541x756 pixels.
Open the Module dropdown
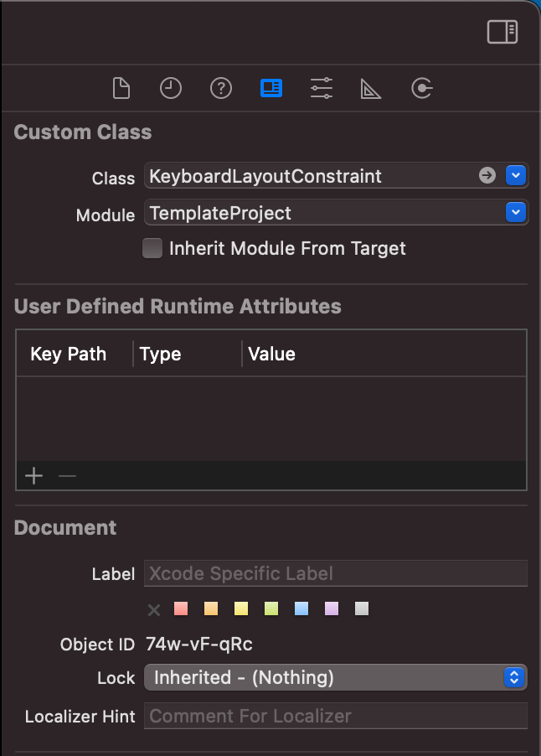514,213
